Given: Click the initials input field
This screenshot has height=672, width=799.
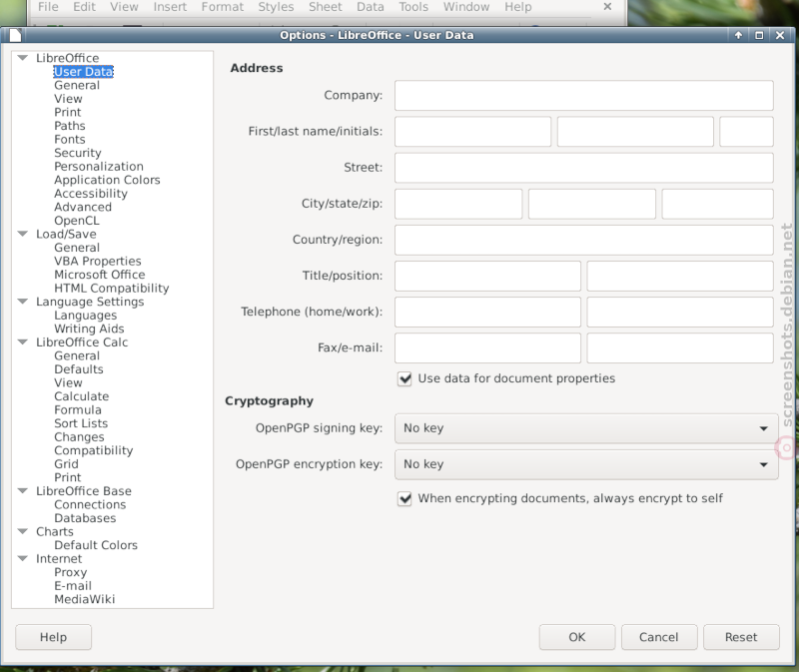Looking at the screenshot, I should [x=746, y=132].
